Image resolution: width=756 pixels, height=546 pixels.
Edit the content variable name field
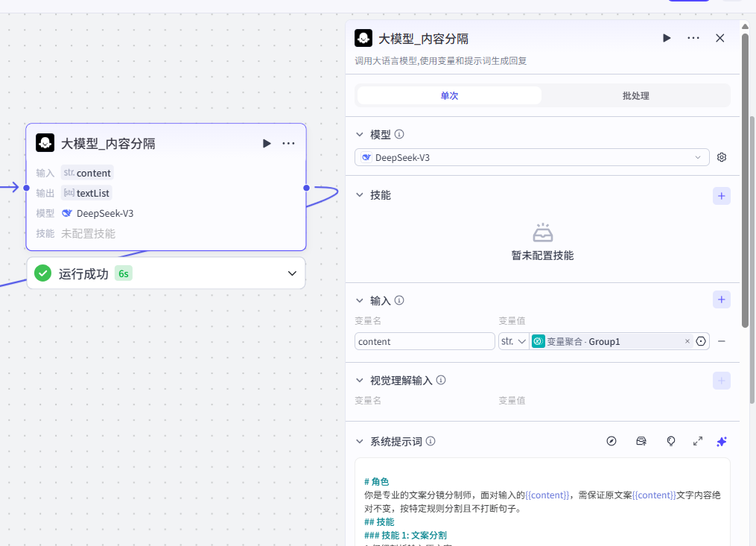click(x=425, y=341)
